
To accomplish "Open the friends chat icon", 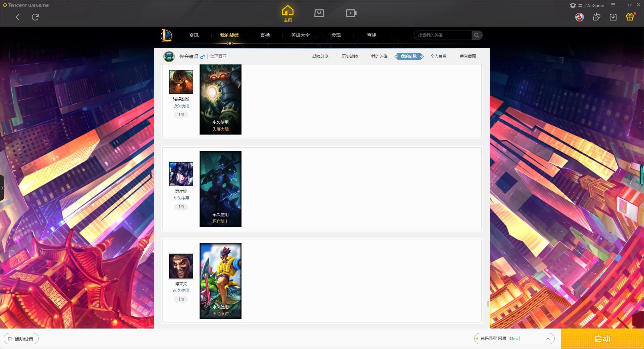I will pos(596,17).
